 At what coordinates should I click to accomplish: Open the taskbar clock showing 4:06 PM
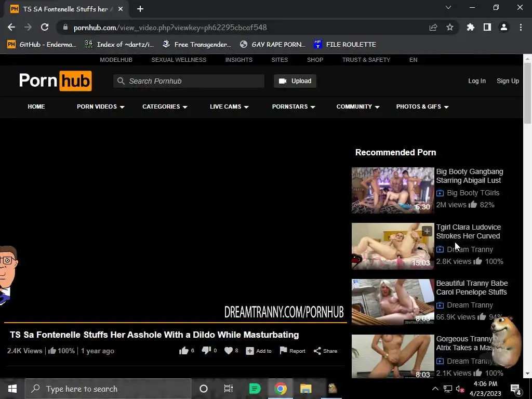(x=485, y=389)
